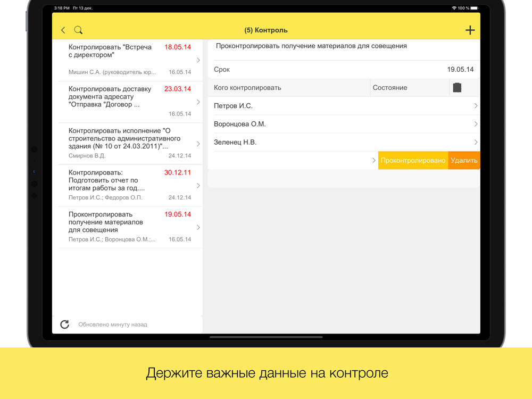532x399 pixels.
Task: Open the "Контролировать "Встреча с директором"" title
Action: coord(110,51)
